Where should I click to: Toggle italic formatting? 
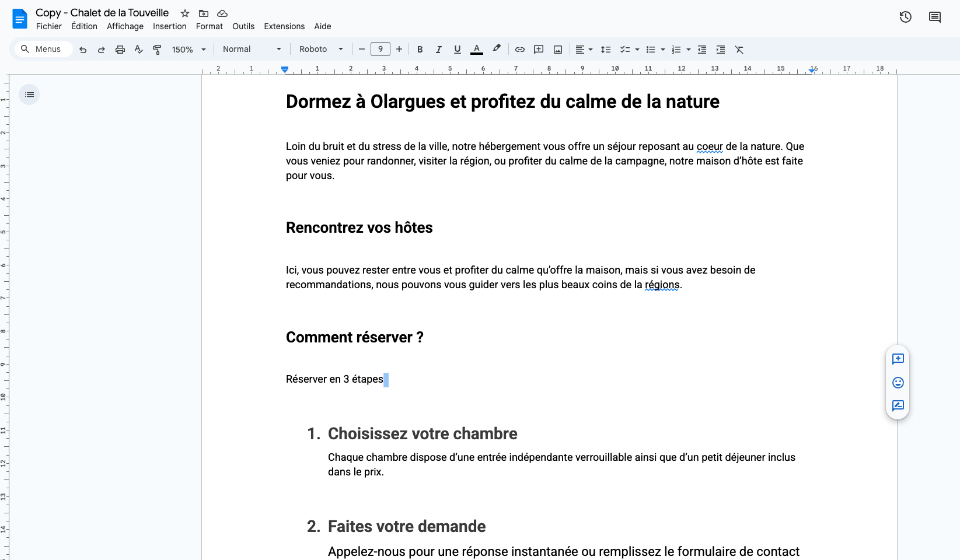pyautogui.click(x=439, y=50)
